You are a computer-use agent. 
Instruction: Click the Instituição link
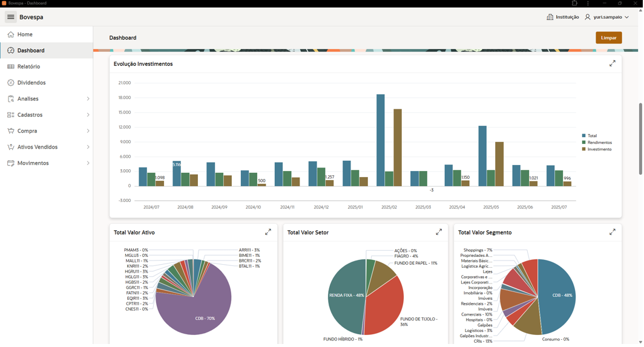point(563,17)
